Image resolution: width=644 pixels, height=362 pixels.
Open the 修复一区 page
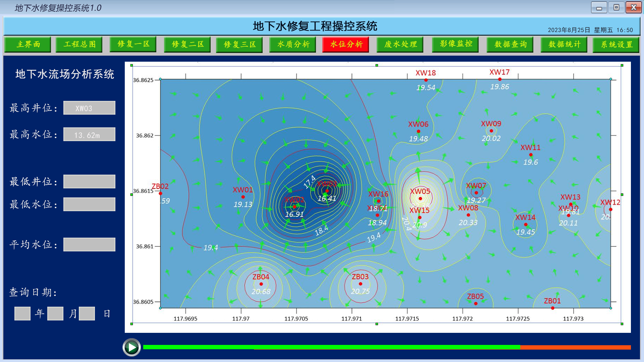[133, 44]
